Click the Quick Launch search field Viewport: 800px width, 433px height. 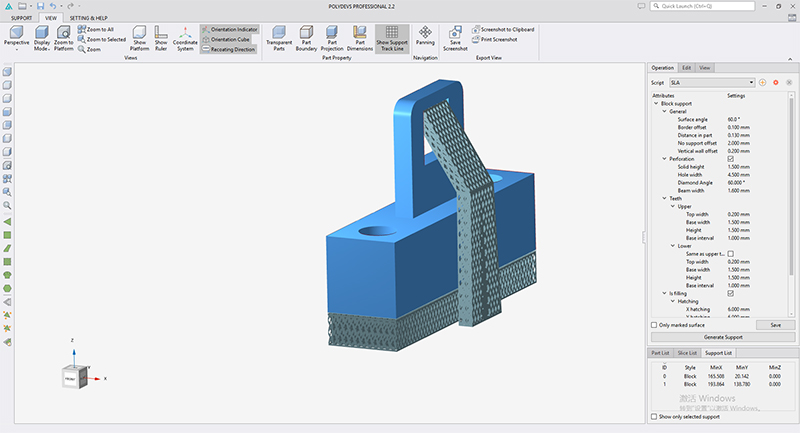(703, 6)
